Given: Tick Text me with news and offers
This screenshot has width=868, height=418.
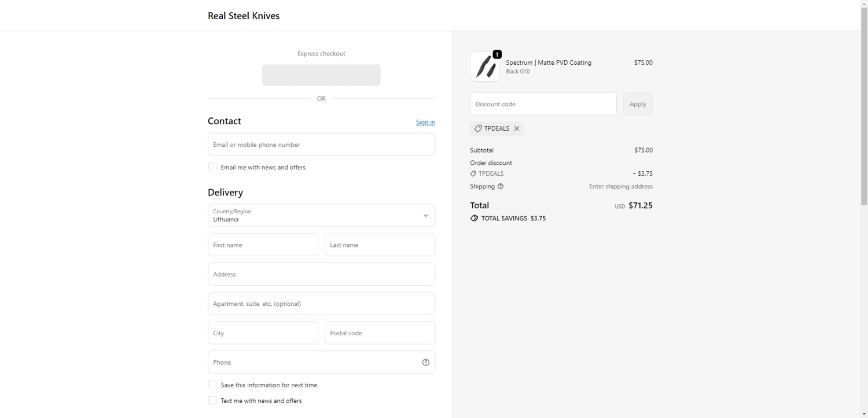Looking at the screenshot, I should pos(212,401).
